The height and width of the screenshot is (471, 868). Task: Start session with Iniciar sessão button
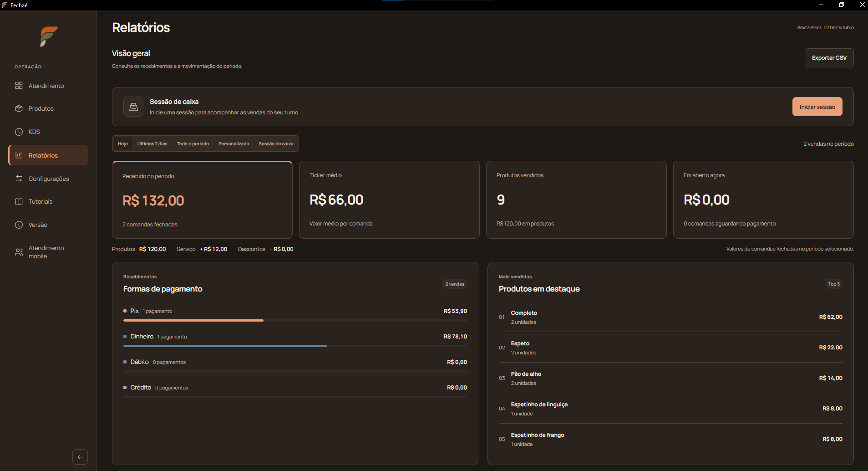click(x=817, y=107)
